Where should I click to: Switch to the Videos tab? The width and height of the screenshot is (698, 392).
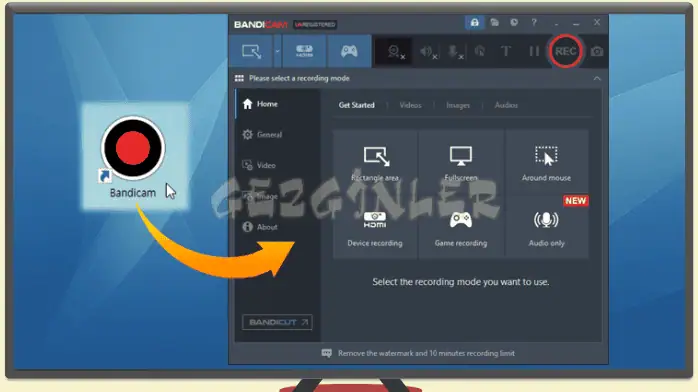point(410,105)
